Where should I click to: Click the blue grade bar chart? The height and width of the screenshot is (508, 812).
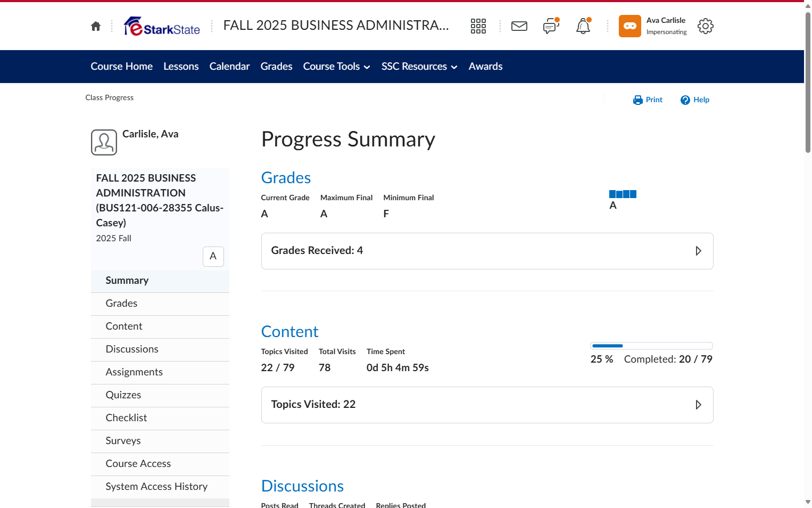[x=623, y=194]
